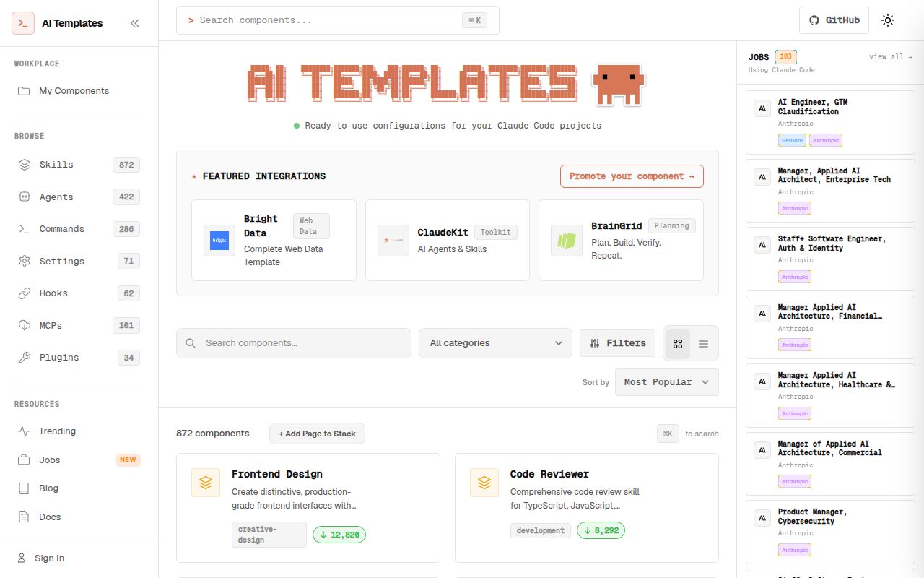The image size is (924, 578).
Task: Open Settings section in sidebar
Action: [x=79, y=261]
